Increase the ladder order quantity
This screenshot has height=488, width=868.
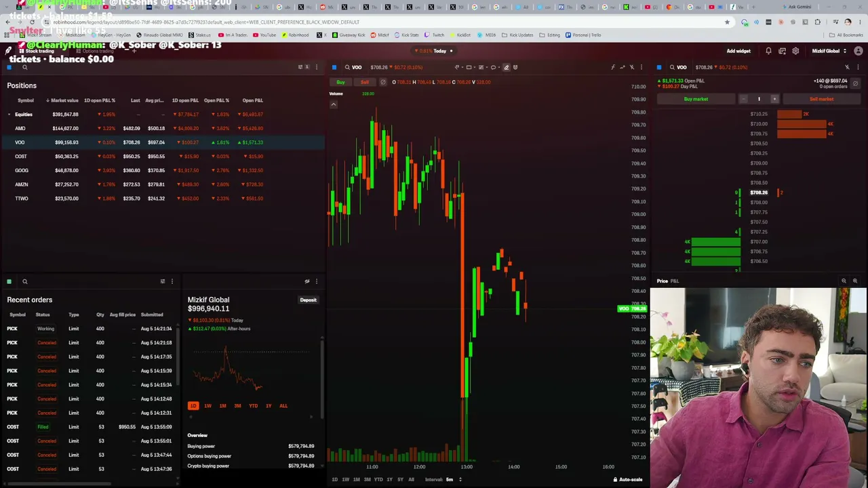tap(774, 99)
